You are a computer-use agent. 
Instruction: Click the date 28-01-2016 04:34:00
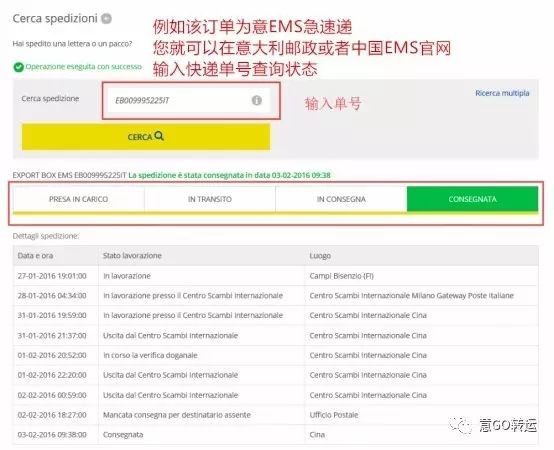tap(52, 296)
